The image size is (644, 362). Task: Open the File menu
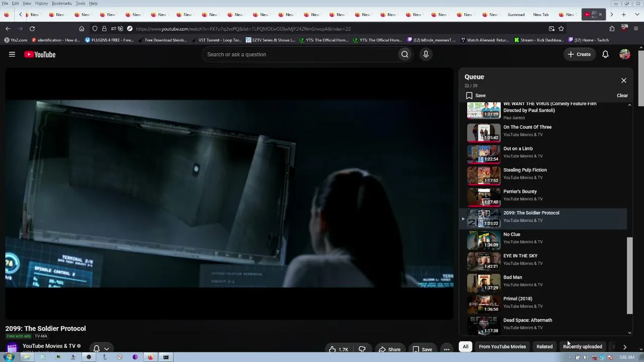[x=5, y=4]
